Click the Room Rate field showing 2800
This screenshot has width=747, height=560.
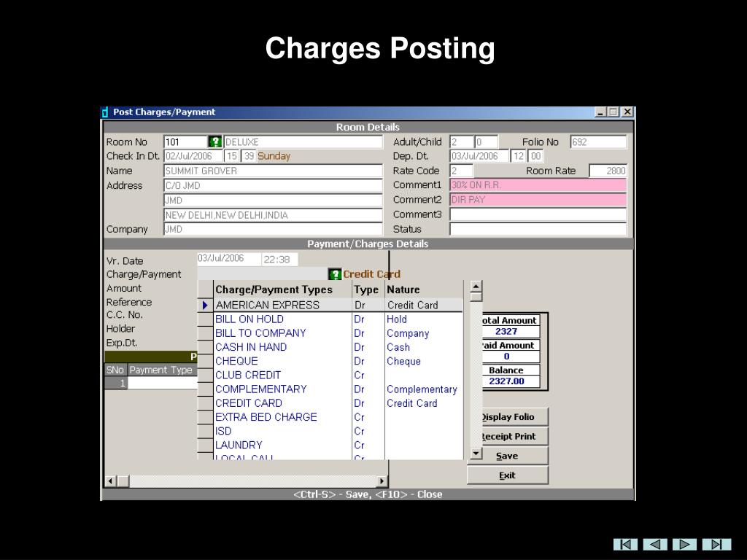(608, 171)
